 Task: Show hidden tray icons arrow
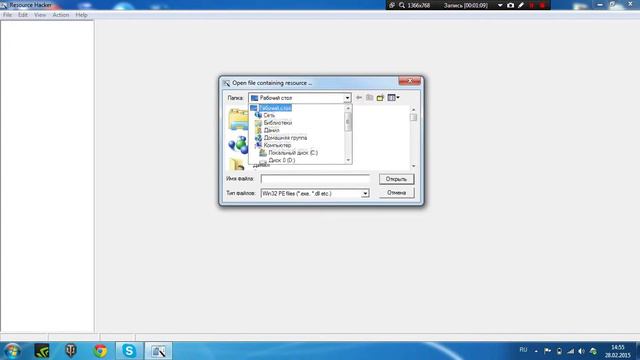click(536, 351)
